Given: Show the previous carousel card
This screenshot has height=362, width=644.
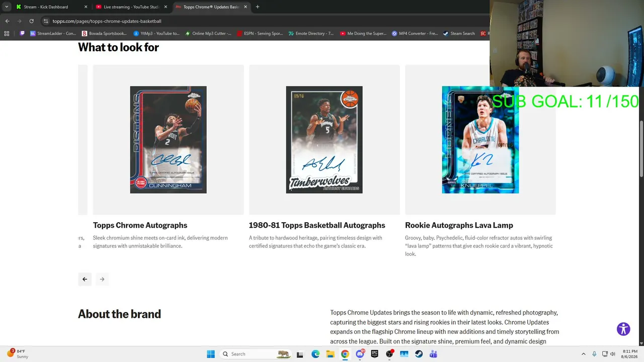Looking at the screenshot, I should (85, 279).
